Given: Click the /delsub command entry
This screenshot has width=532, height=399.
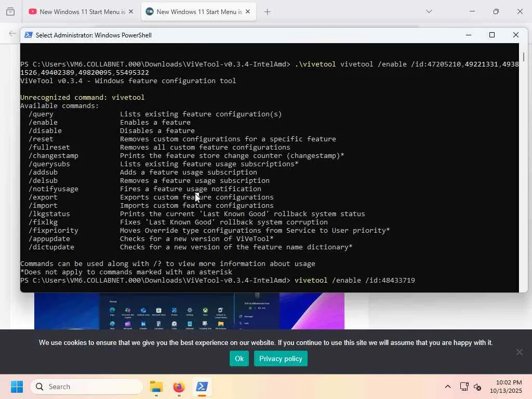Looking at the screenshot, I should coord(149,180).
